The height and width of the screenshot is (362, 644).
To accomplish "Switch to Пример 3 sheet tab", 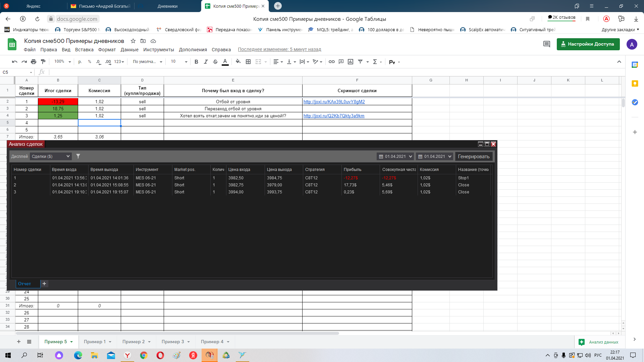I will (173, 342).
